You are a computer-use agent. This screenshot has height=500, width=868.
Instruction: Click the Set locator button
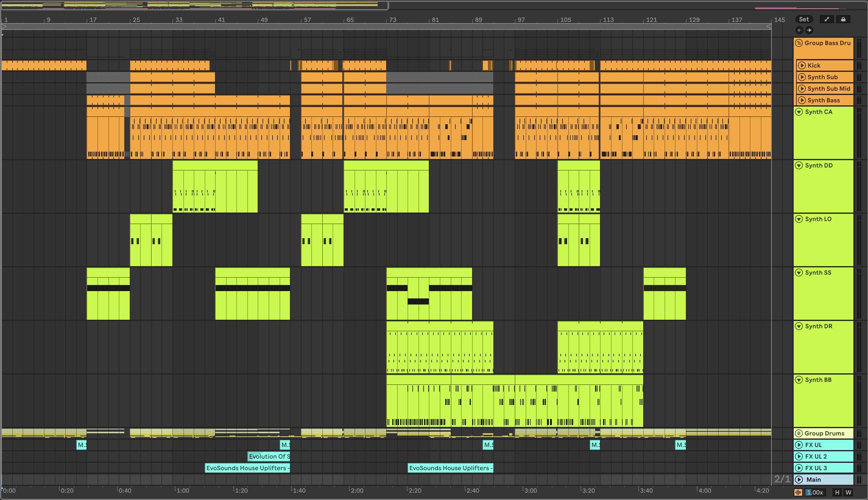tap(804, 19)
